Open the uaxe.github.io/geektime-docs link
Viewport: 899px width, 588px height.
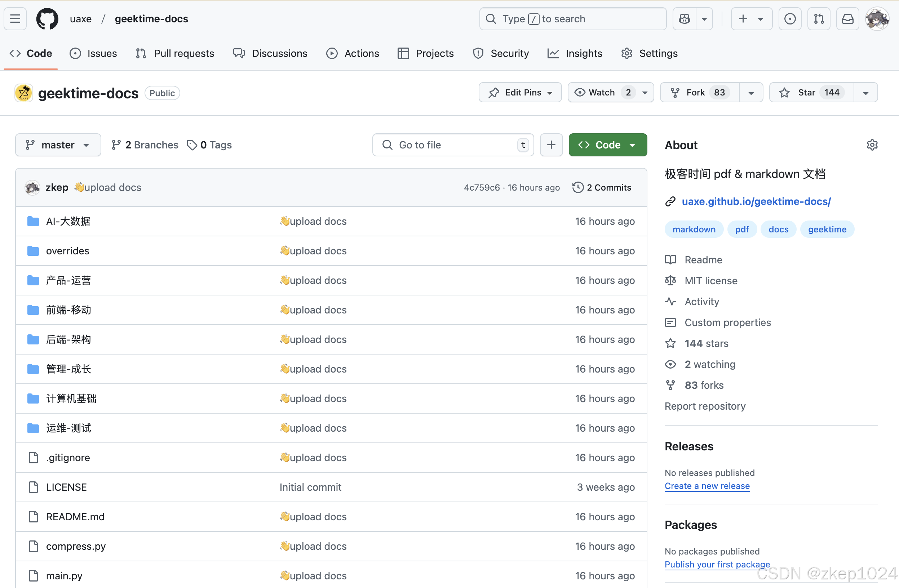(x=756, y=202)
